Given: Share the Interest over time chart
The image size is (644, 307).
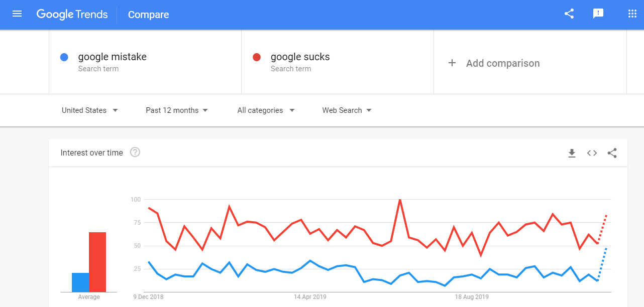Looking at the screenshot, I should point(612,153).
